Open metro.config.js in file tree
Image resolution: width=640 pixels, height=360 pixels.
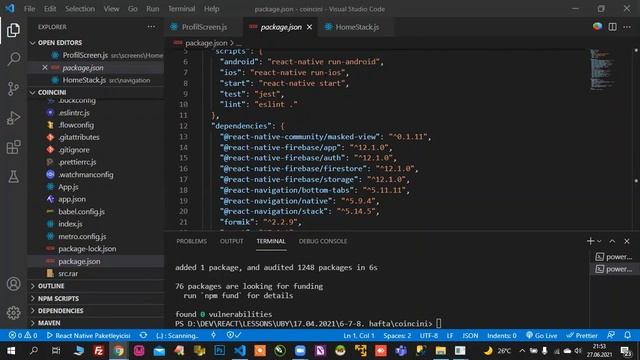pos(82,236)
